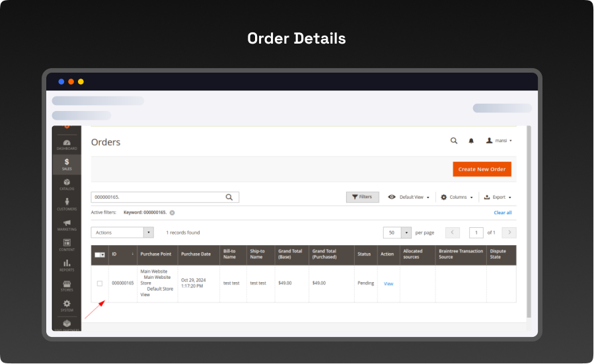
Task: Open the Marketing megaphone icon
Action: (67, 225)
